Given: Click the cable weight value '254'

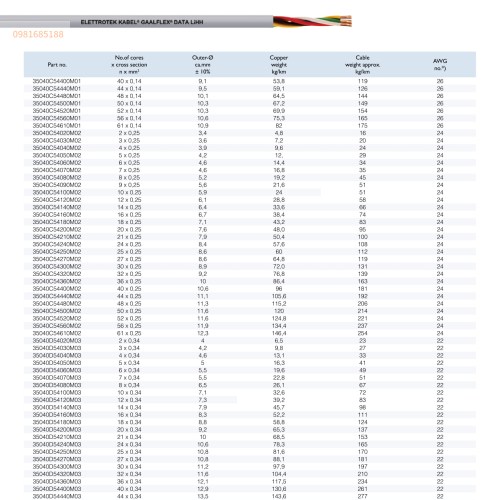Looking at the screenshot, I should click(x=362, y=333).
